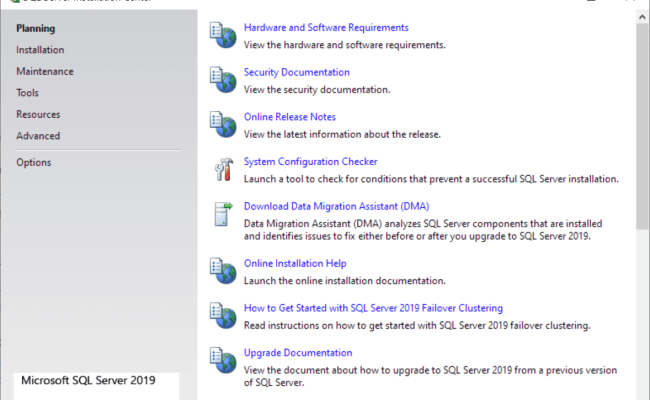650x400 pixels.
Task: Go to the Tools section
Action: 27,93
